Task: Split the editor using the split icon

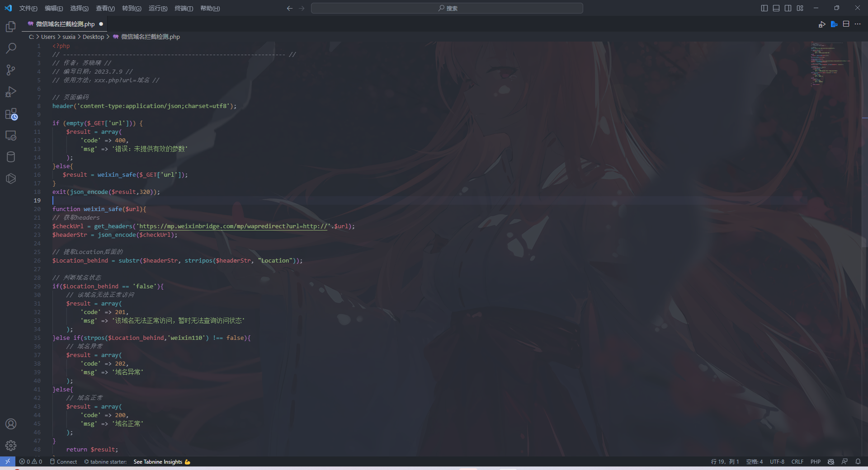Action: click(x=846, y=24)
